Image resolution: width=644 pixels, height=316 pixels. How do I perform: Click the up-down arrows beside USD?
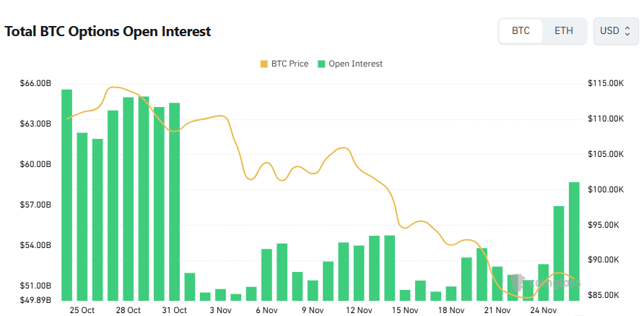(627, 31)
